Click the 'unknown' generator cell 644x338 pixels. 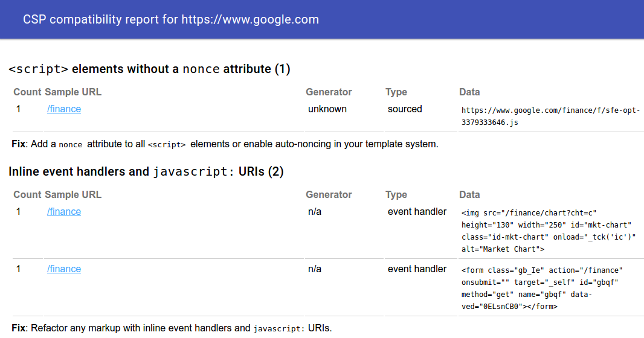pos(327,109)
